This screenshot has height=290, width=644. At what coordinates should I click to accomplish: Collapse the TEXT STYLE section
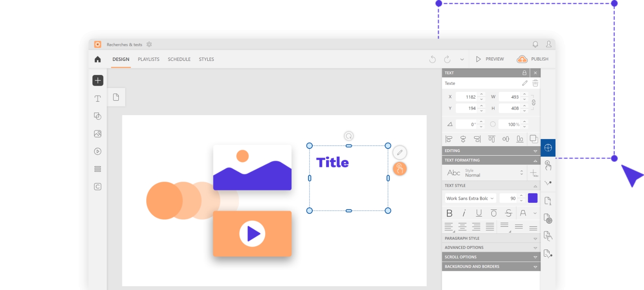click(491, 185)
